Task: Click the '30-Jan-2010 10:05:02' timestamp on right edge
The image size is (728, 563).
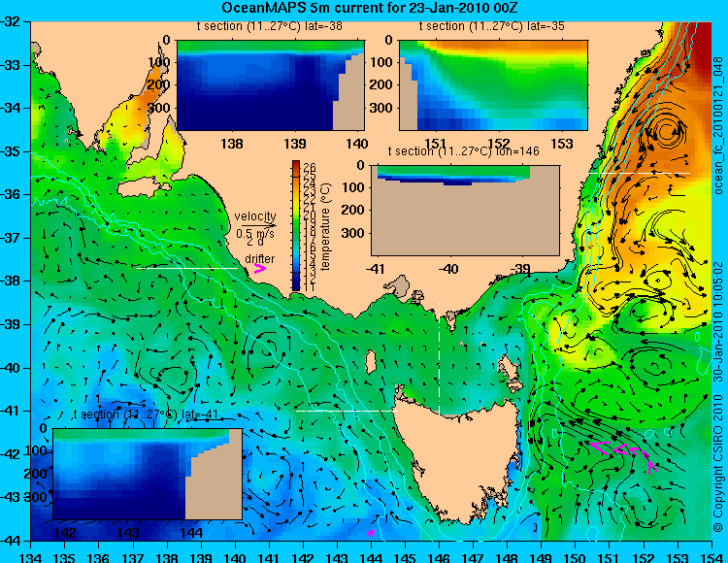Action: 718,319
